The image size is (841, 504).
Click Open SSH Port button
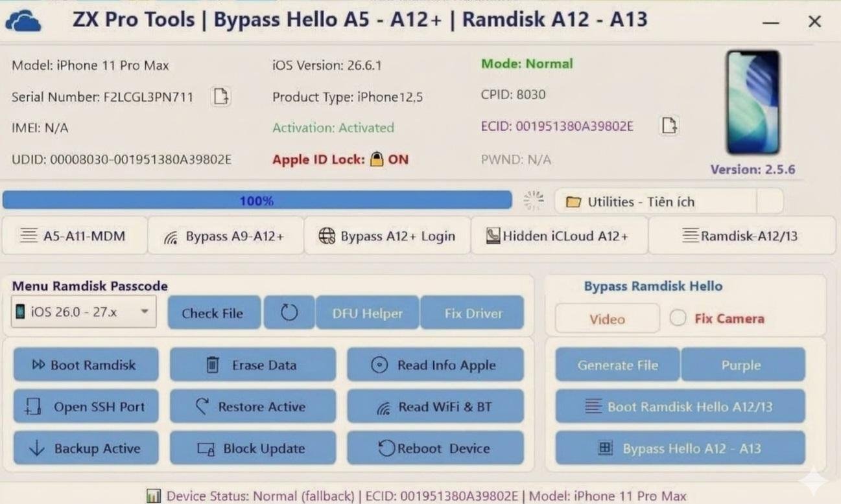click(86, 406)
